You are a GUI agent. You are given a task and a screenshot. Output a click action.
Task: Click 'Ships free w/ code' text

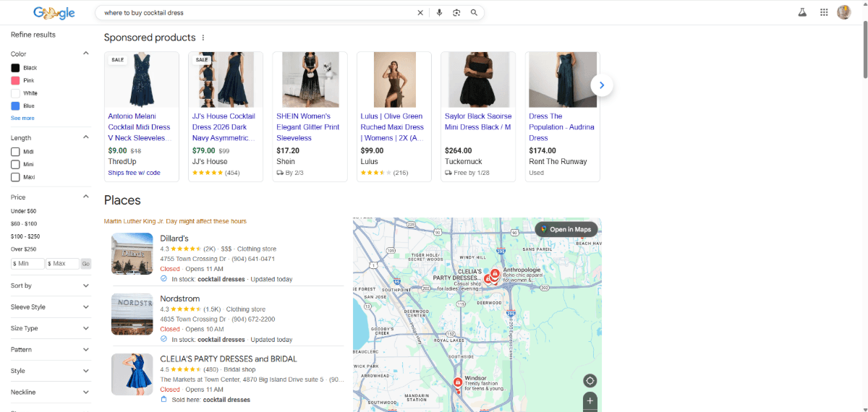[x=134, y=173]
